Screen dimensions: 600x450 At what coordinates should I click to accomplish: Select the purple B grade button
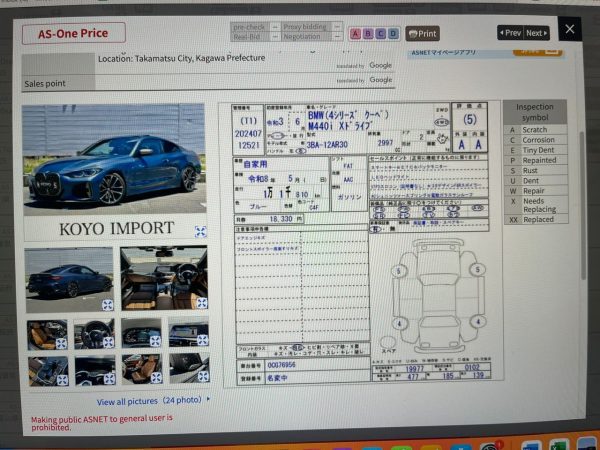(x=369, y=33)
